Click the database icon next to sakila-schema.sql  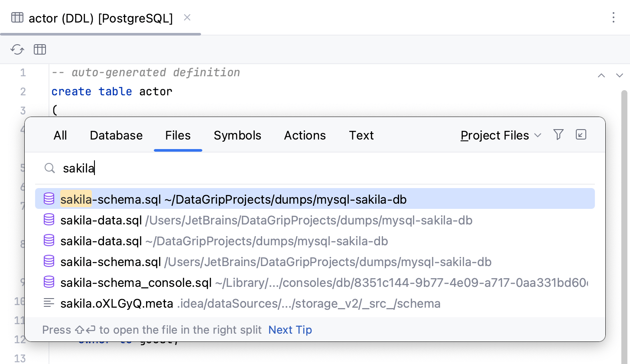coord(49,198)
